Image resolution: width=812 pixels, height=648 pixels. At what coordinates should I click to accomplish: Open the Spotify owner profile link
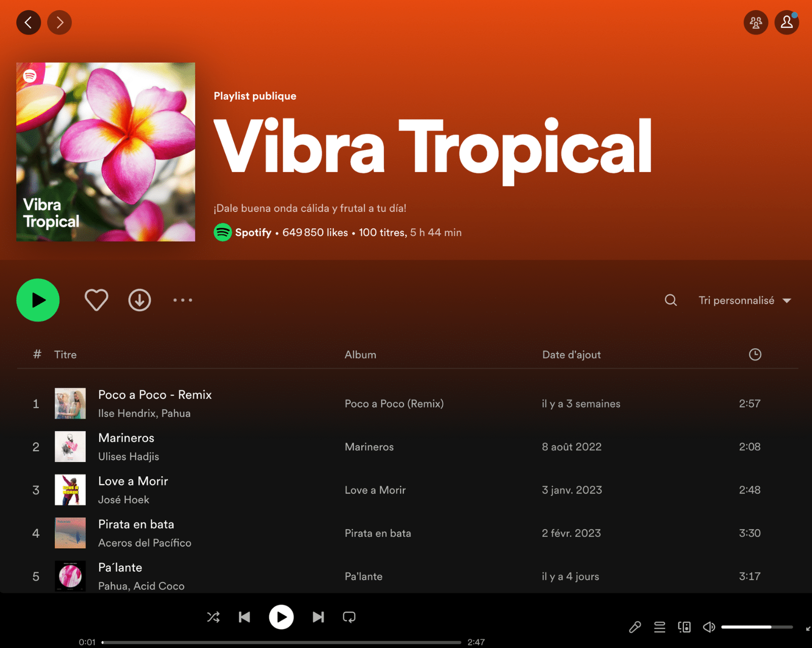pyautogui.click(x=253, y=232)
